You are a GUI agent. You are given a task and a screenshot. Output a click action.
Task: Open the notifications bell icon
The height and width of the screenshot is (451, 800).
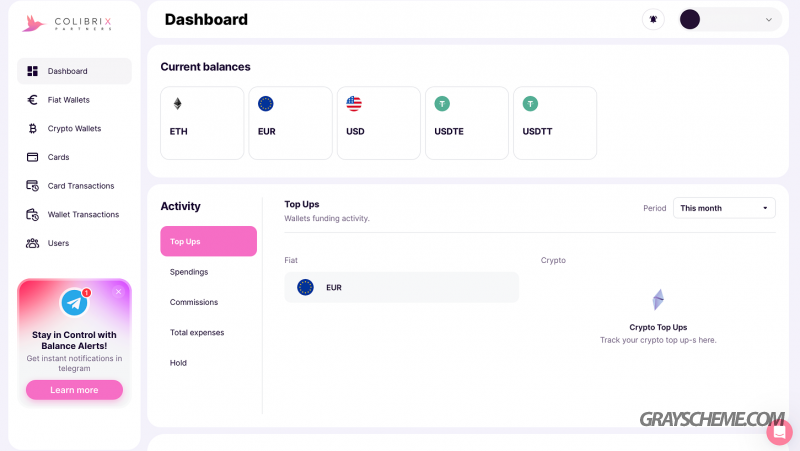click(653, 20)
